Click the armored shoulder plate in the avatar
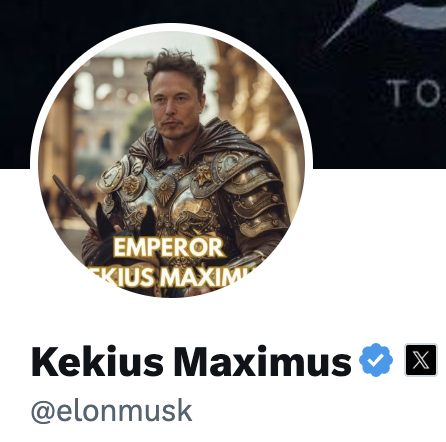 [250, 187]
